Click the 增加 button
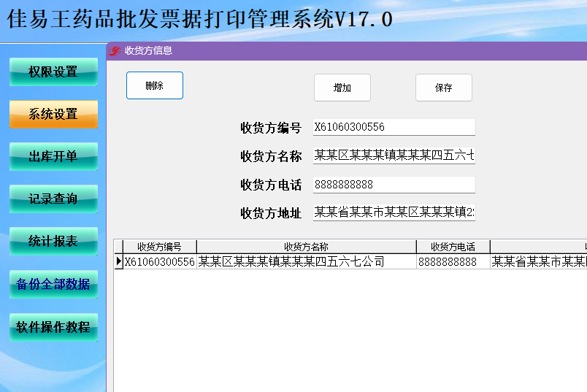Image resolution: width=587 pixels, height=392 pixels. tap(342, 88)
